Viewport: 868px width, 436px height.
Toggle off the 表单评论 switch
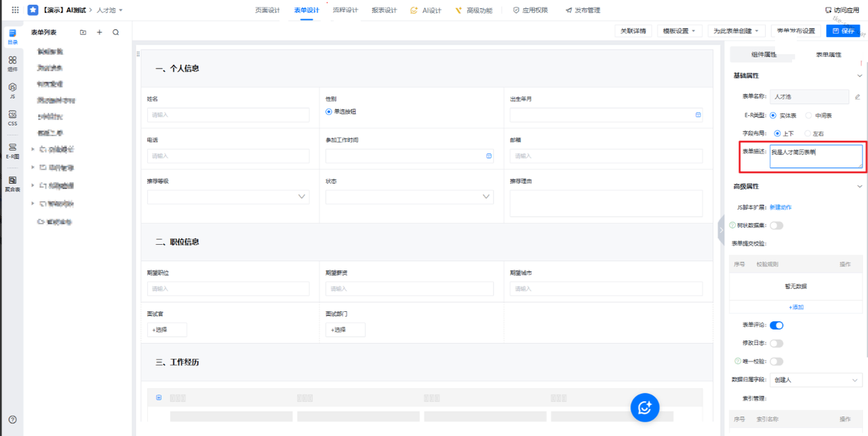pos(776,325)
